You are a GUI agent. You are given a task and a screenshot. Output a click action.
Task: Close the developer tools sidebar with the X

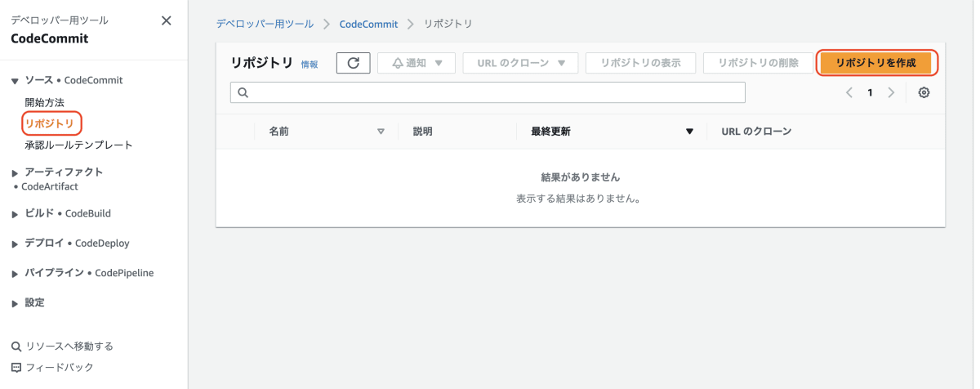167,21
